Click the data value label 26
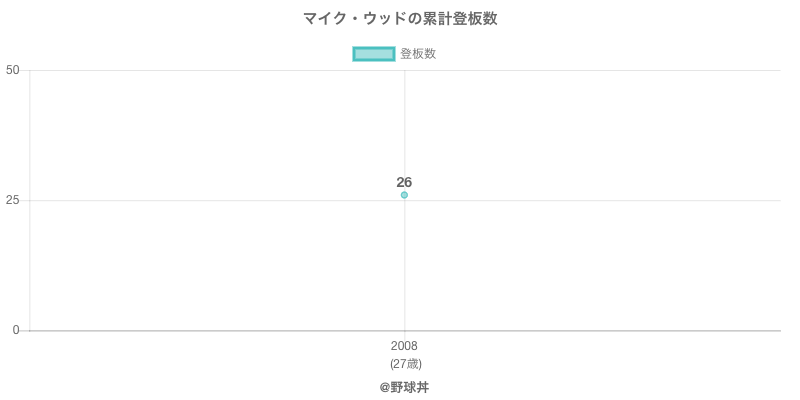Screen dimensions: 800x400 (x=404, y=182)
